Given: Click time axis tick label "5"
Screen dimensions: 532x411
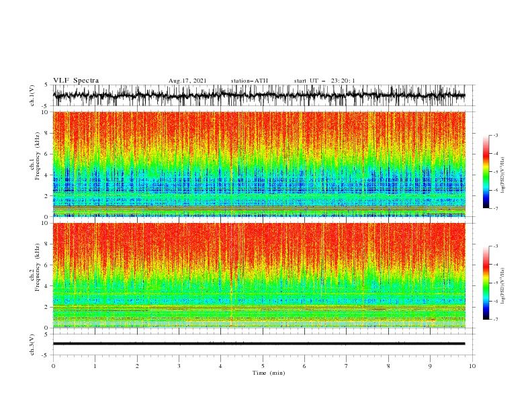Looking at the screenshot, I should click(x=263, y=366).
